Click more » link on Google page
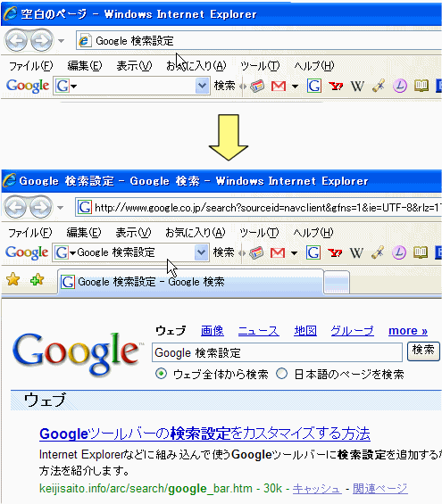The image size is (442, 504). click(x=408, y=331)
